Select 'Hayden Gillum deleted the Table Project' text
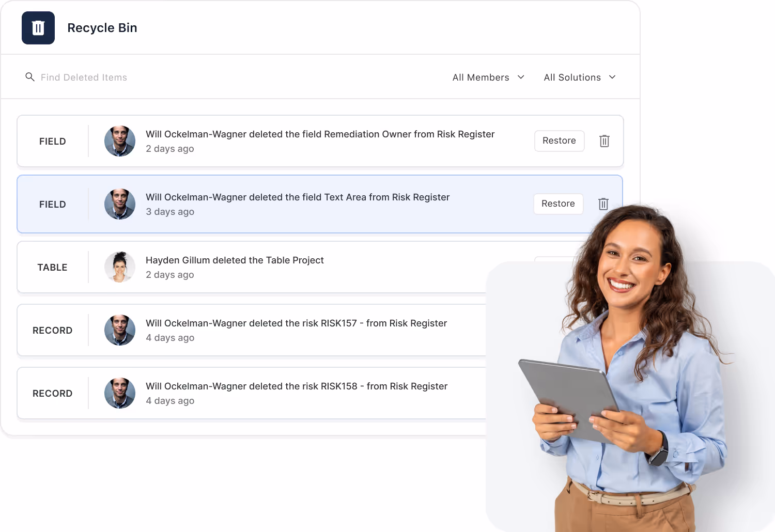Screen dimensions: 775x532 pyautogui.click(x=235, y=260)
